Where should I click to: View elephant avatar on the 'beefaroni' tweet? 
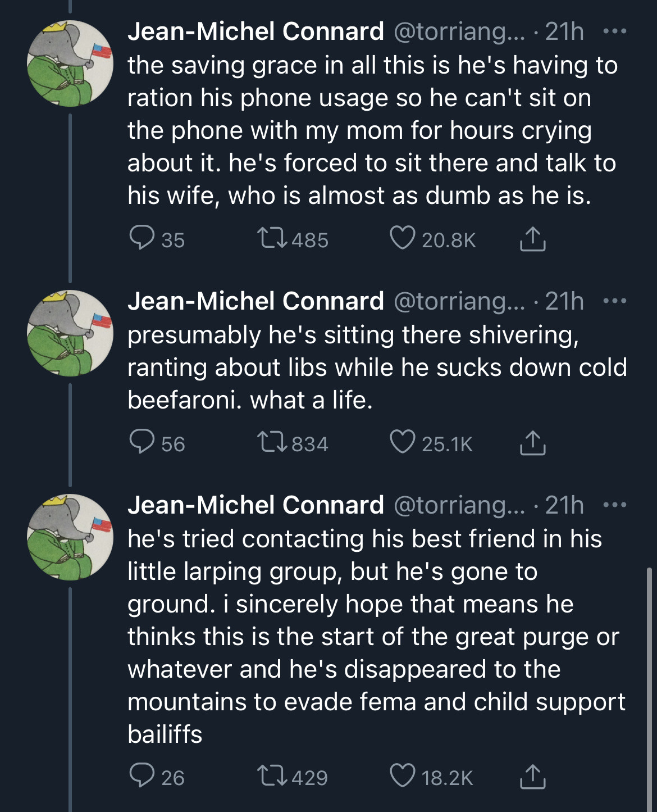(70, 333)
